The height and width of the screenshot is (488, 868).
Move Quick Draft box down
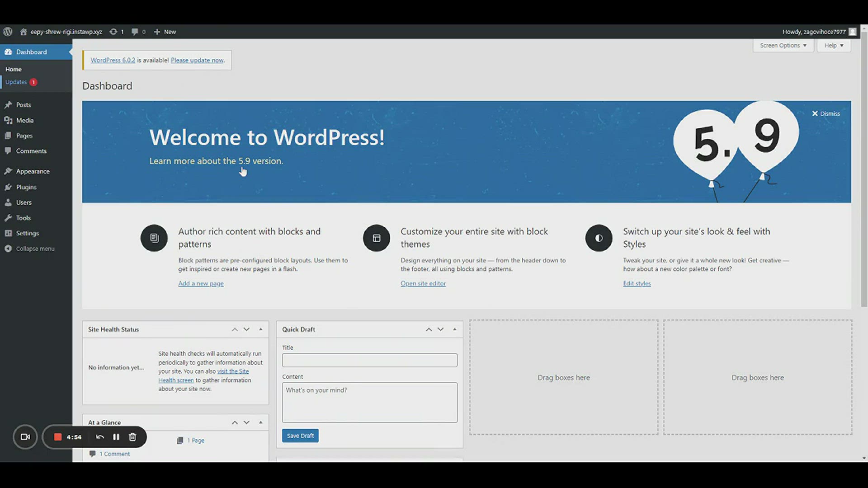pyautogui.click(x=440, y=329)
